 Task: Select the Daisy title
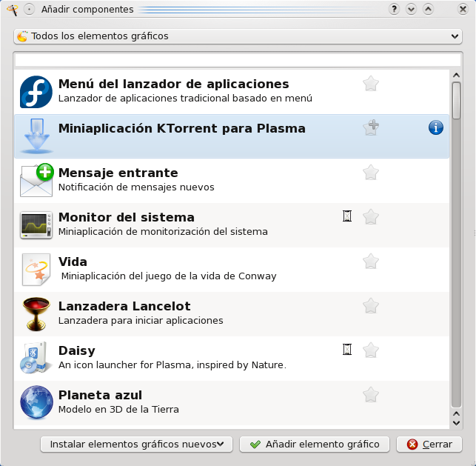(77, 350)
